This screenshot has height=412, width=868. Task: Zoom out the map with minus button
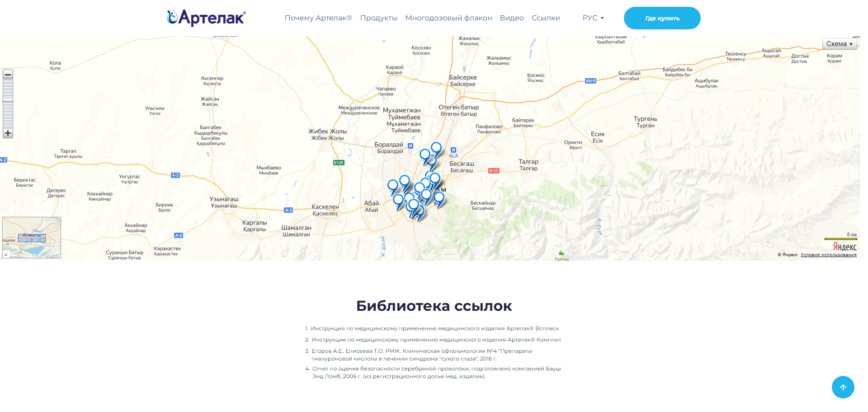click(8, 74)
